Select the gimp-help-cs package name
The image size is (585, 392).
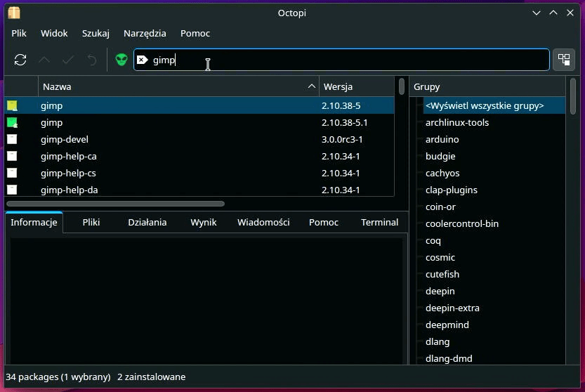coord(68,173)
